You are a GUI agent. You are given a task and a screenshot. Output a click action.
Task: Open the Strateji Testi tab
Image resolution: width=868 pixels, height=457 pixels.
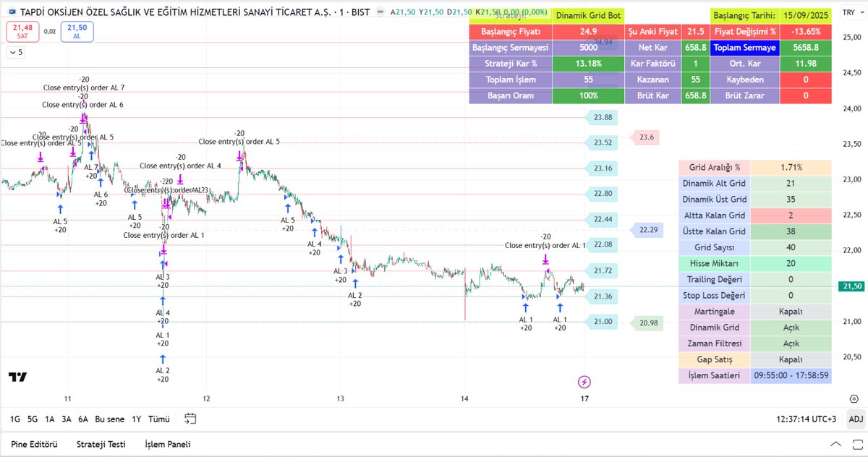(x=101, y=444)
